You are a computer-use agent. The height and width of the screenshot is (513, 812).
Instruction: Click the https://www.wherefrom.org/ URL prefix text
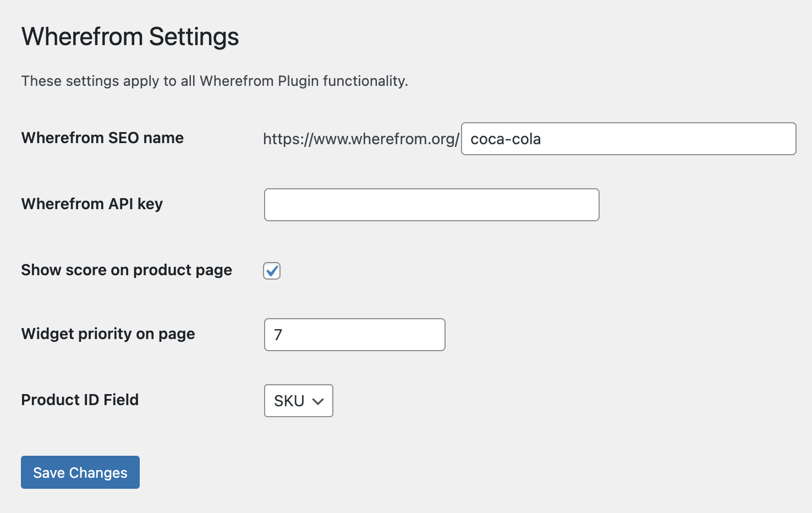(361, 139)
